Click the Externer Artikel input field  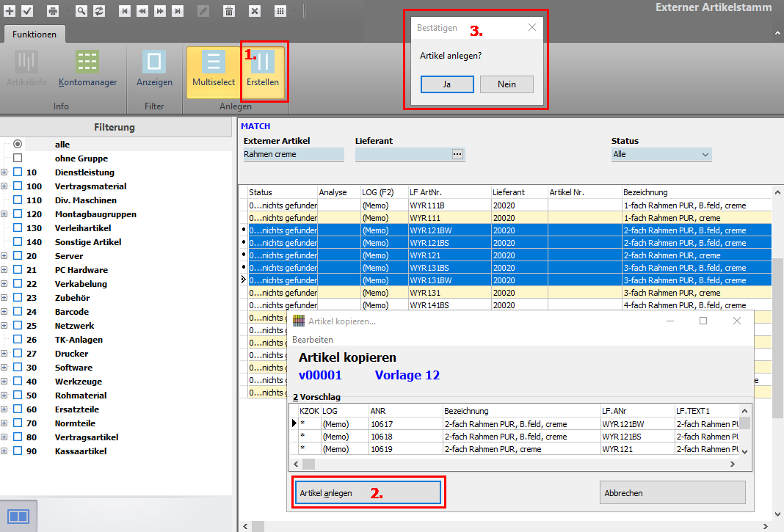click(x=293, y=155)
